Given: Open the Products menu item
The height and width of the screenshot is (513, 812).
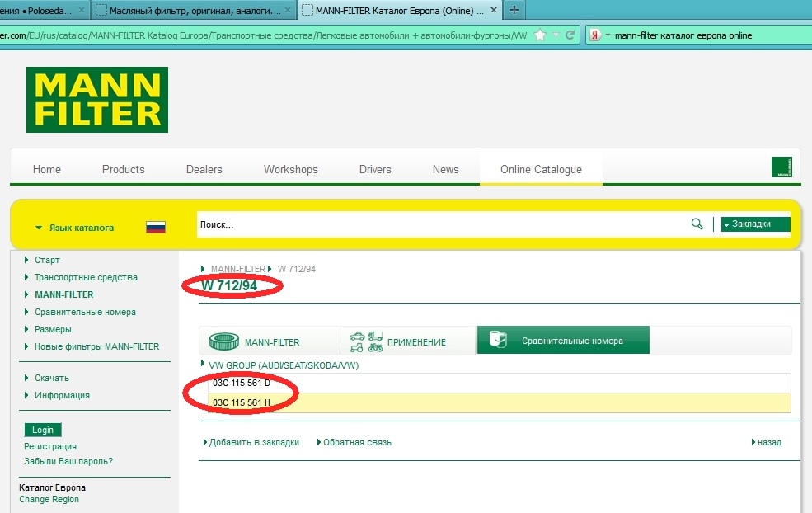Looking at the screenshot, I should coord(124,169).
